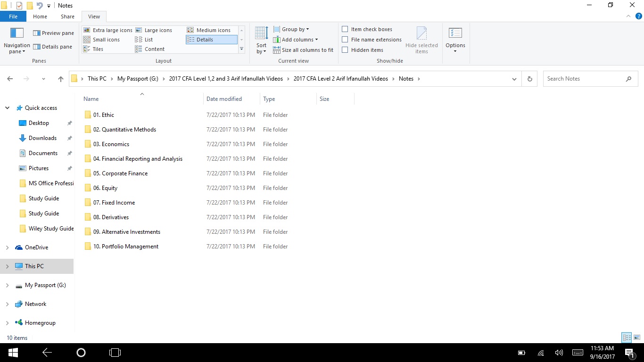Go up one folder level

[x=60, y=79]
